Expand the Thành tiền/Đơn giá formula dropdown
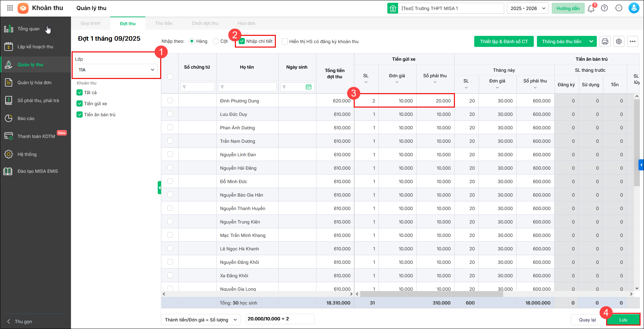The height and width of the screenshot is (329, 644). [201, 320]
